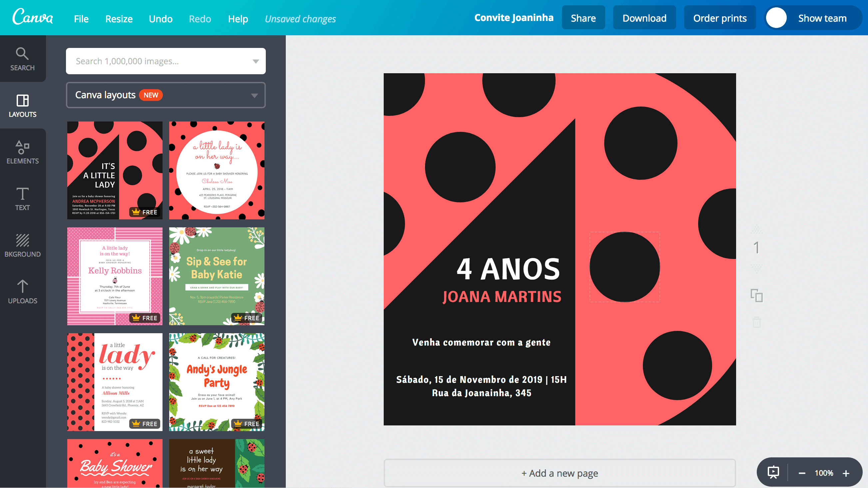868x488 pixels.
Task: Zoom out with the minus button
Action: pyautogui.click(x=802, y=473)
